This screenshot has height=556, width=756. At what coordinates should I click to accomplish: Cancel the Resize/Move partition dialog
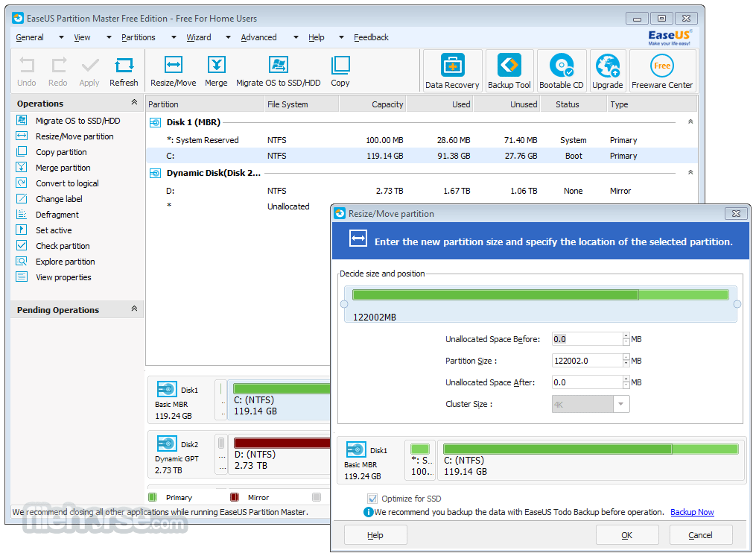(x=701, y=535)
